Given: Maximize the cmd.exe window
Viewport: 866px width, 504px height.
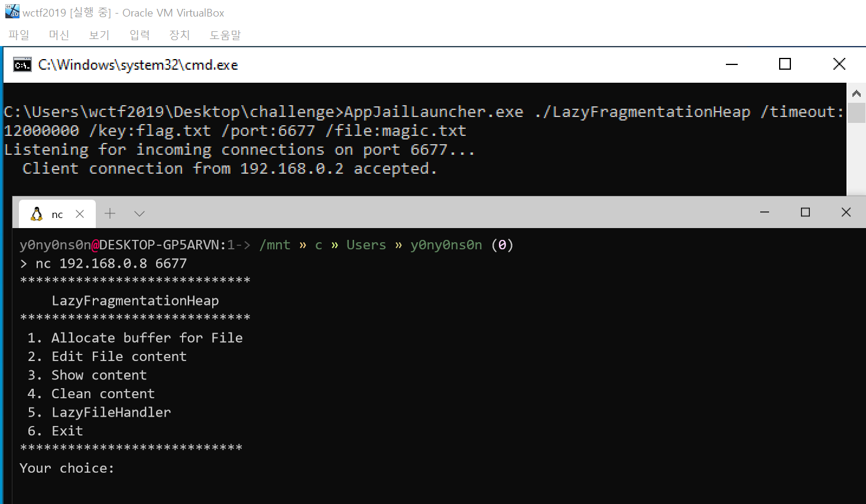Looking at the screenshot, I should coord(785,64).
